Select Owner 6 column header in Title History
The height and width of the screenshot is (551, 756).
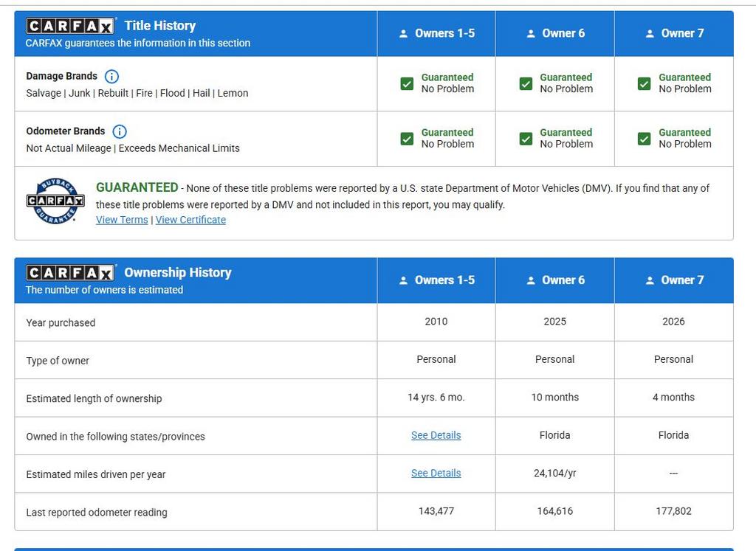(x=555, y=34)
